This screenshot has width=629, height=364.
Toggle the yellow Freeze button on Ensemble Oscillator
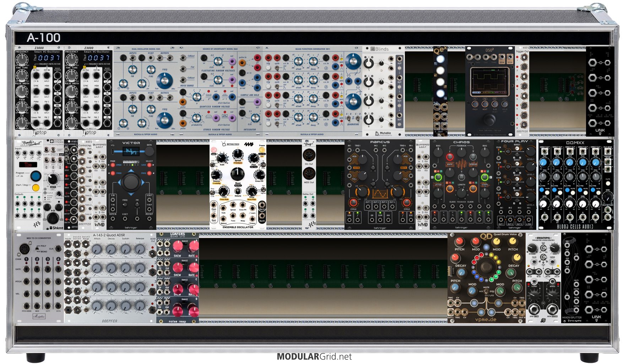(262, 150)
